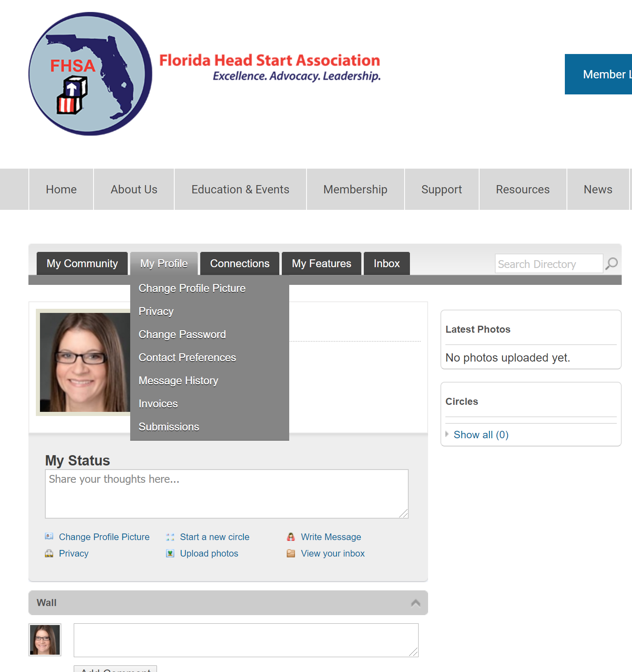Click the Latest Photos heading

tap(478, 329)
